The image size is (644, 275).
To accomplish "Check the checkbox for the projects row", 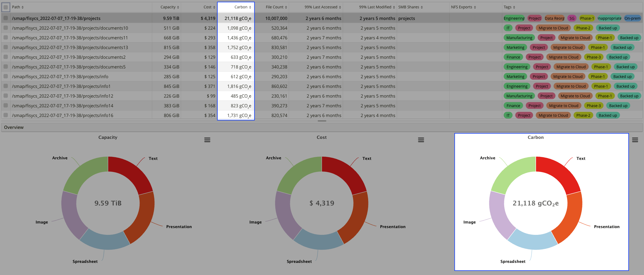I will pos(6,18).
